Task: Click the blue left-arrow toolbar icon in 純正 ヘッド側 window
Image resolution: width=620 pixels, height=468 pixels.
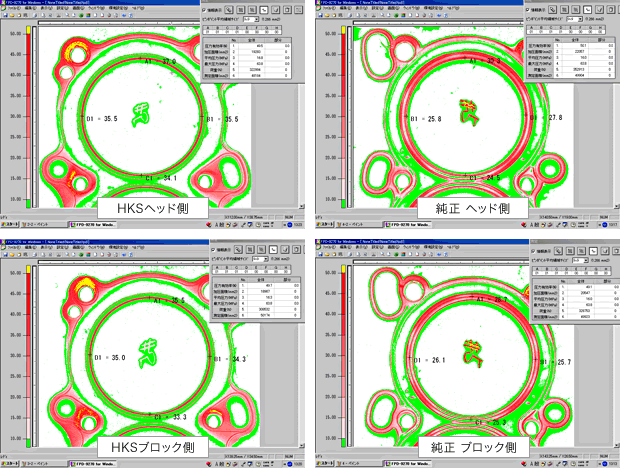Action: click(x=439, y=15)
